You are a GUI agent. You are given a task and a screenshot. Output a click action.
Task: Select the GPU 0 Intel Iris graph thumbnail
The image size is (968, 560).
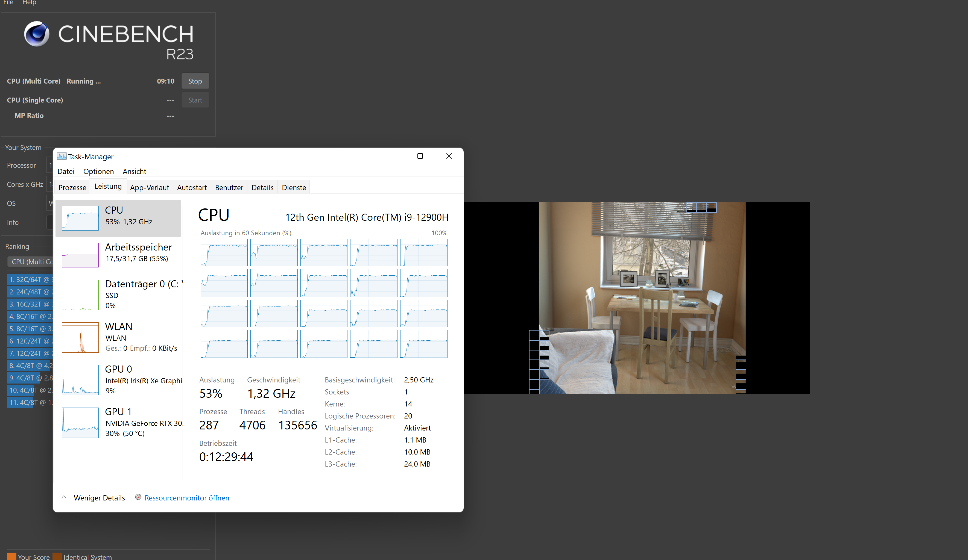80,380
